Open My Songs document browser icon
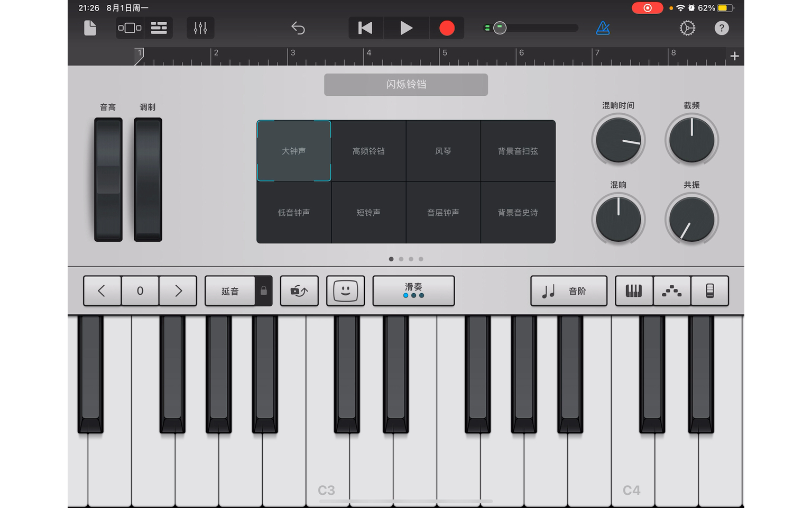The height and width of the screenshot is (508, 812). click(90, 28)
